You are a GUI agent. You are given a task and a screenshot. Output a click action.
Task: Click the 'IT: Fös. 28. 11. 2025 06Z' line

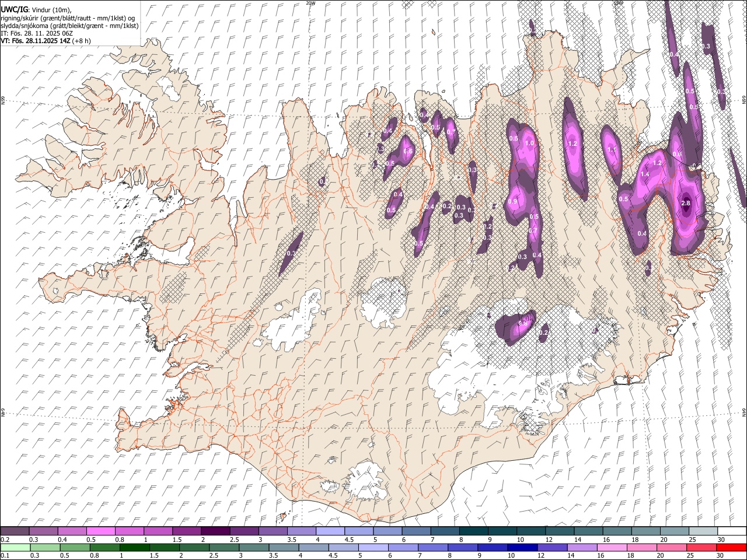(x=37, y=33)
